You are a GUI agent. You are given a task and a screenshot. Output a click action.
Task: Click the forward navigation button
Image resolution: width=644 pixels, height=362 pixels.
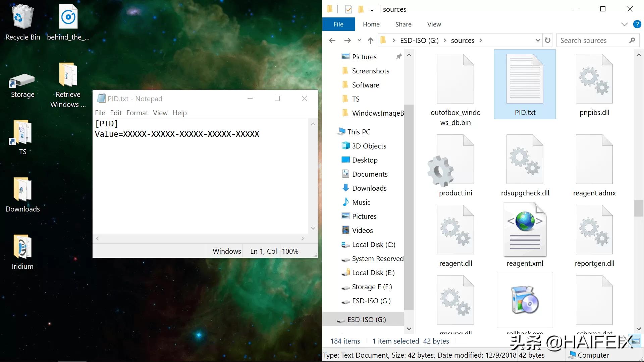pyautogui.click(x=347, y=40)
